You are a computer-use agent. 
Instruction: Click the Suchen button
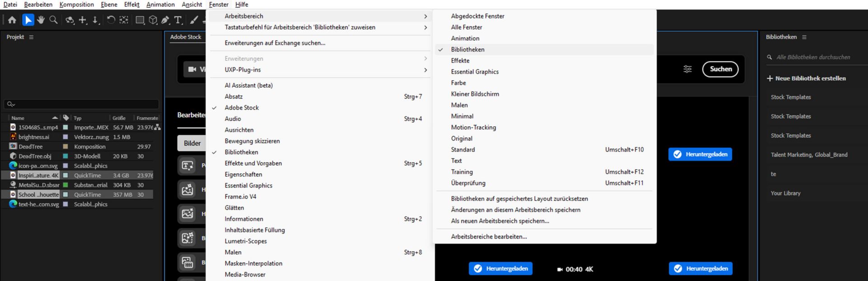click(721, 69)
